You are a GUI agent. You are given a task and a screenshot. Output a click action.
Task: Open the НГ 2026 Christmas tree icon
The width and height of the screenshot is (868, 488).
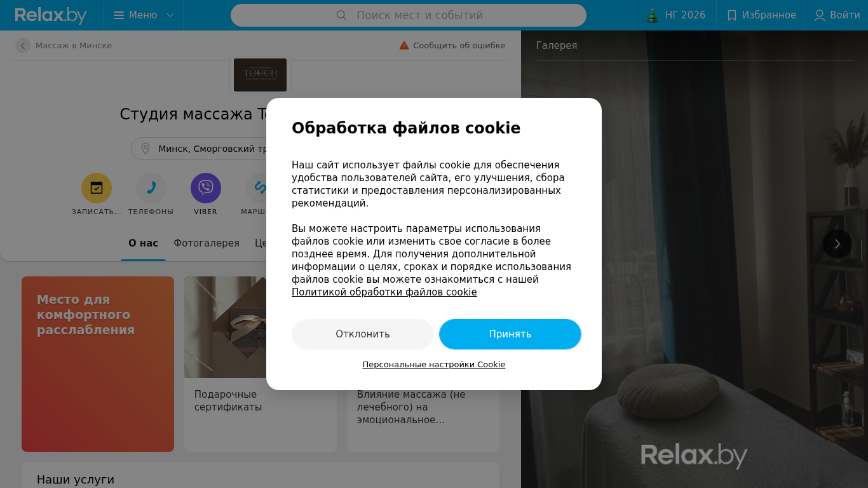tap(653, 15)
